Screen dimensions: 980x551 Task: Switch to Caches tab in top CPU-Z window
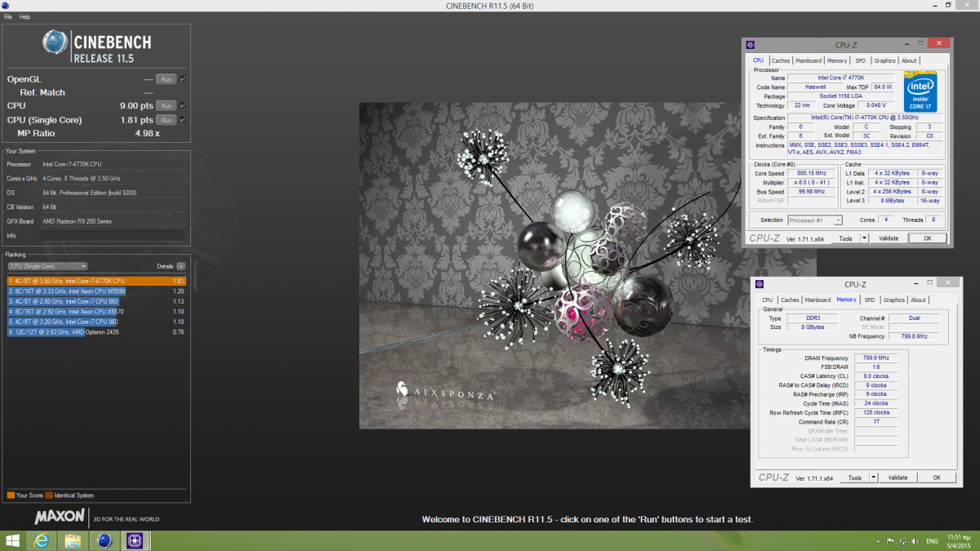pos(781,60)
